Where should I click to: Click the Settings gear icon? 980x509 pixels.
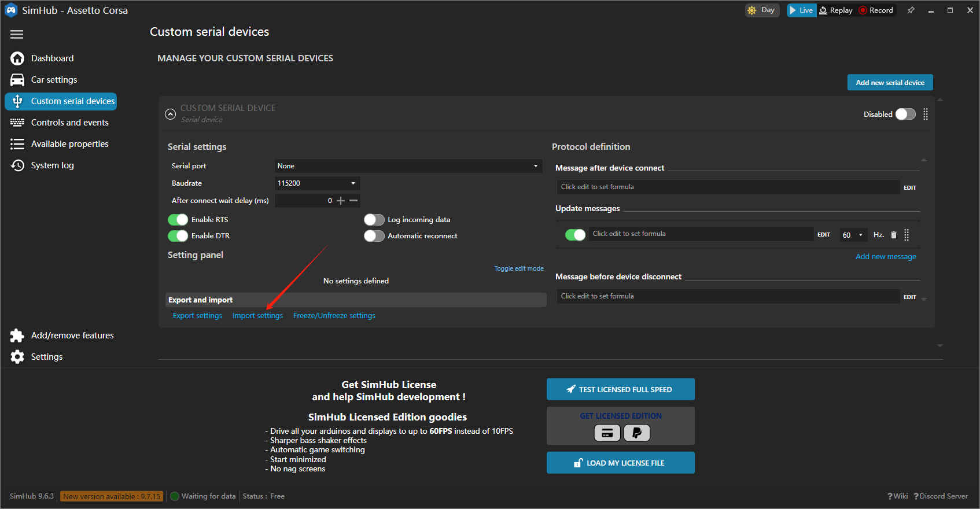point(17,357)
